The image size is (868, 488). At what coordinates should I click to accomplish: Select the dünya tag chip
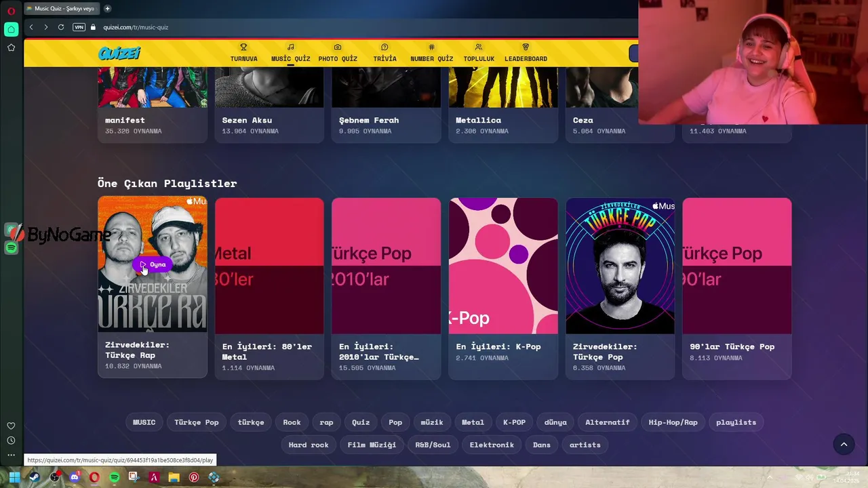point(555,422)
